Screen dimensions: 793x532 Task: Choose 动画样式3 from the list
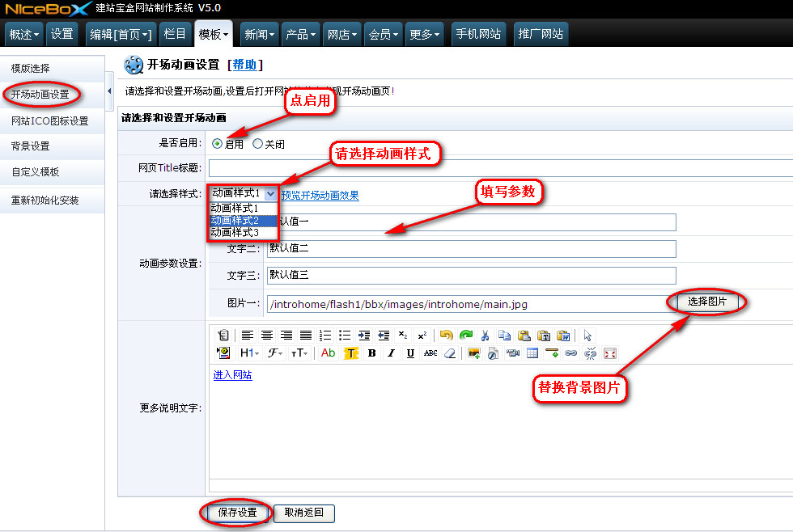point(244,232)
